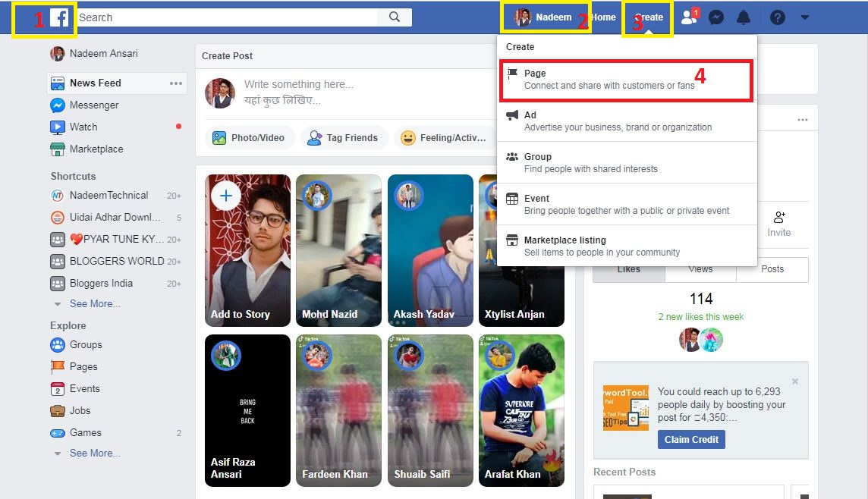
Task: Open Marketplace in left sidebar
Action: tap(87, 149)
